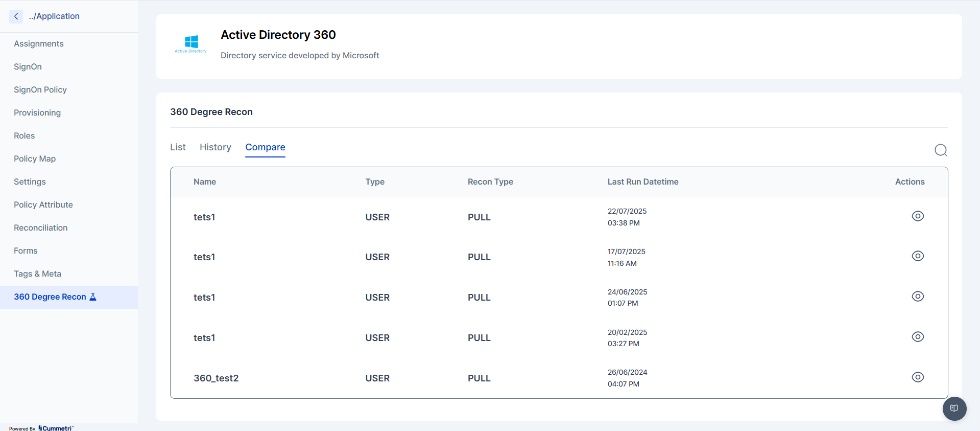Click the 26/06/2024 04:07 PM datetime

pyautogui.click(x=628, y=378)
